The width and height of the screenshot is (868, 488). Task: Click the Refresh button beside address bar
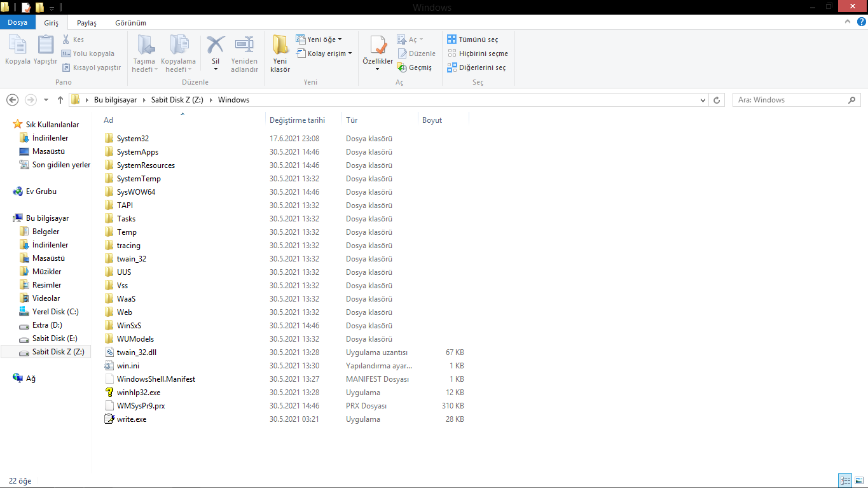coord(717,100)
